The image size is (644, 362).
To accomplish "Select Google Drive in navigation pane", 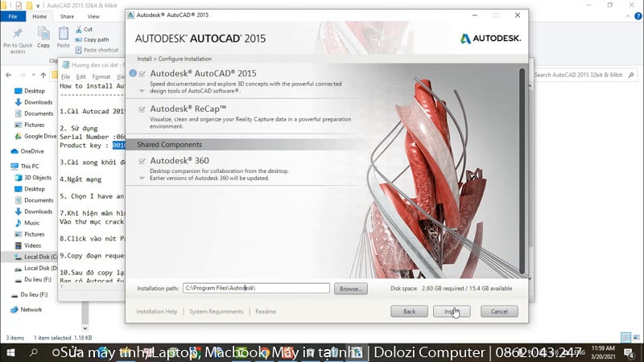I will point(35,136).
